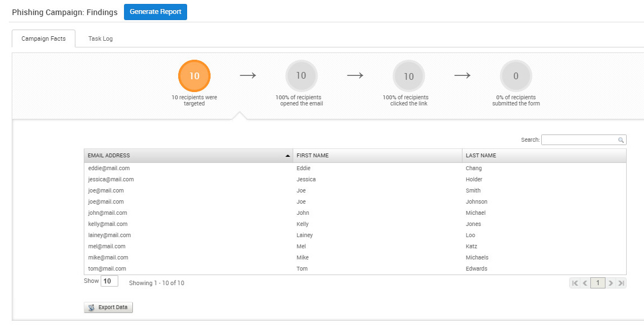Select the orange recipients targeted circle
The width and height of the screenshot is (644, 332).
pyautogui.click(x=194, y=76)
